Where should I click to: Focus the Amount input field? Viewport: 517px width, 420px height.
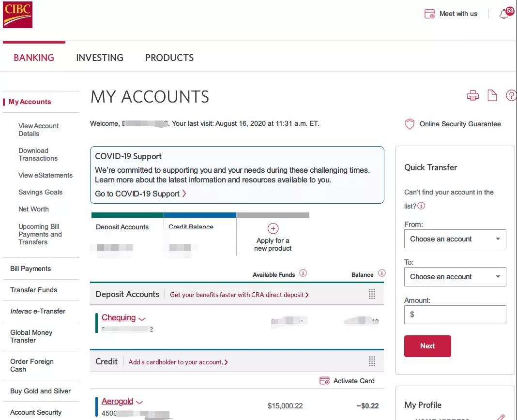455,315
